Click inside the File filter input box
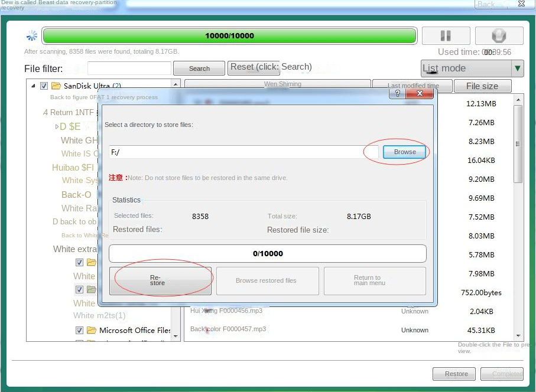 tap(129, 68)
